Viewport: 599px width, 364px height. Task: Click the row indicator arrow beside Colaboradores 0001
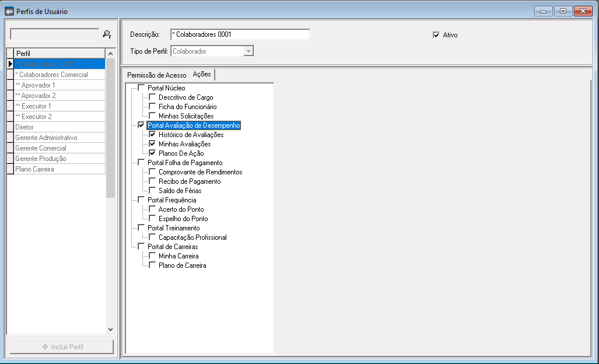click(x=10, y=64)
